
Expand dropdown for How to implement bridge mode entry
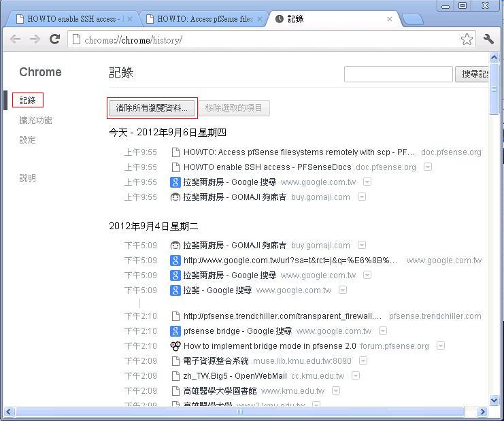(x=440, y=346)
